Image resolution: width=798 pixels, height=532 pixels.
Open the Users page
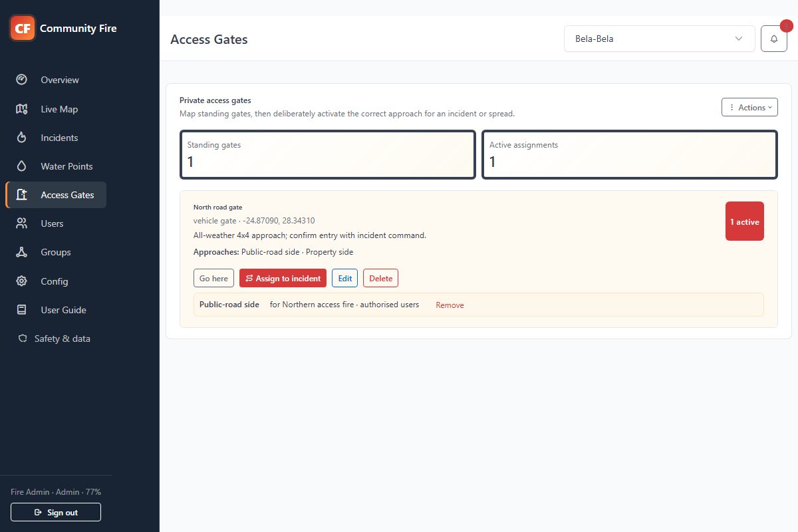pos(56,223)
